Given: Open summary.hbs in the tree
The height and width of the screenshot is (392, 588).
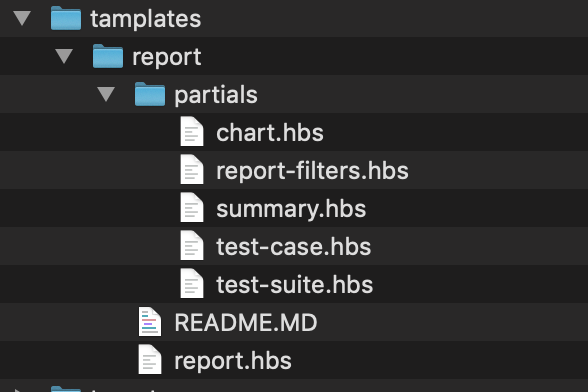Looking at the screenshot, I should (291, 209).
